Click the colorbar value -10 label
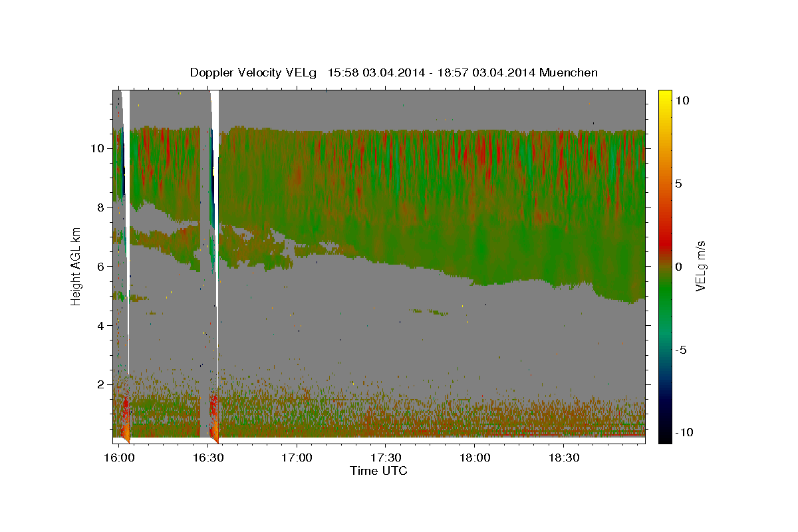This screenshot has height=532, width=798. tap(684, 432)
